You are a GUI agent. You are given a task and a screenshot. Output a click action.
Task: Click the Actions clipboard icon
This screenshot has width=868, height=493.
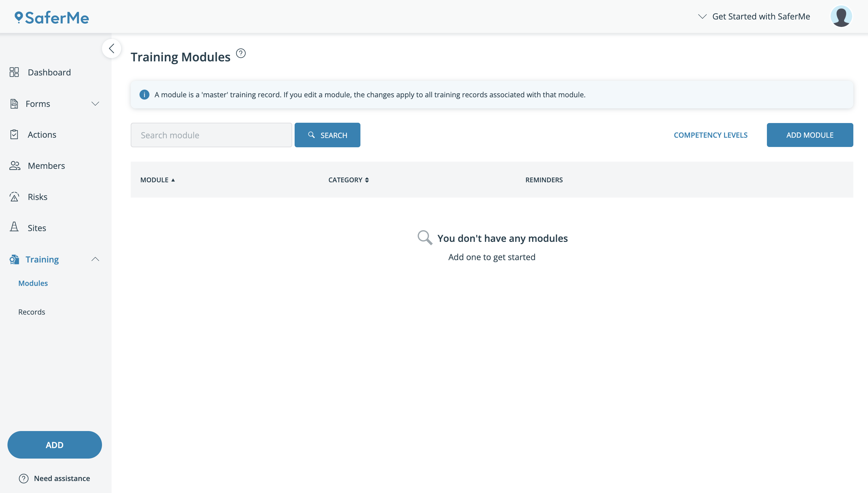[x=14, y=134]
